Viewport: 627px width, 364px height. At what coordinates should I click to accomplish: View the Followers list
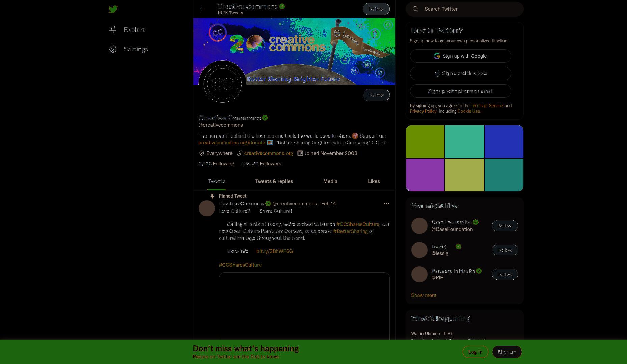tap(261, 164)
